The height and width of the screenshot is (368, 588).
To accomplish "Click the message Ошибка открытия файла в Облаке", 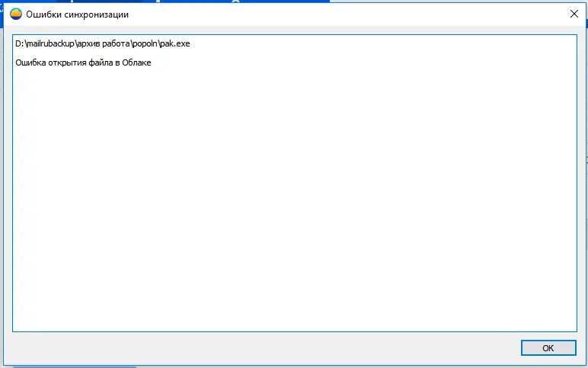I will (x=83, y=62).
